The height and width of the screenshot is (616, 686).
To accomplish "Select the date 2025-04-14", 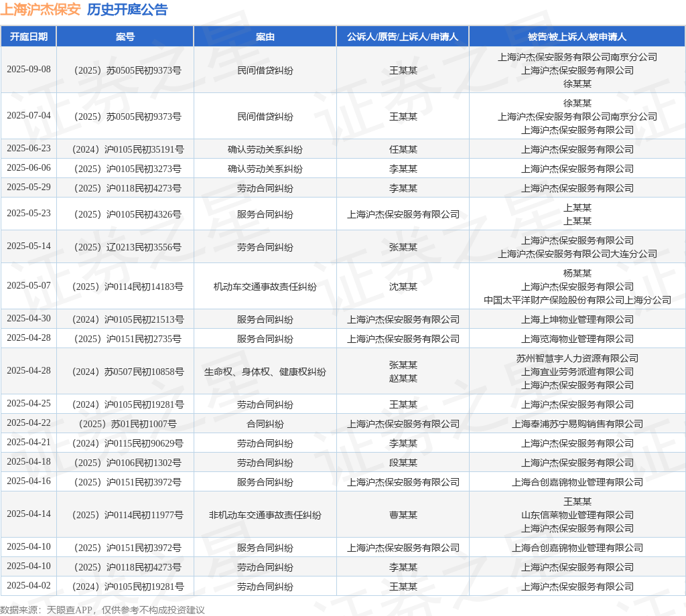I will click(x=28, y=514).
